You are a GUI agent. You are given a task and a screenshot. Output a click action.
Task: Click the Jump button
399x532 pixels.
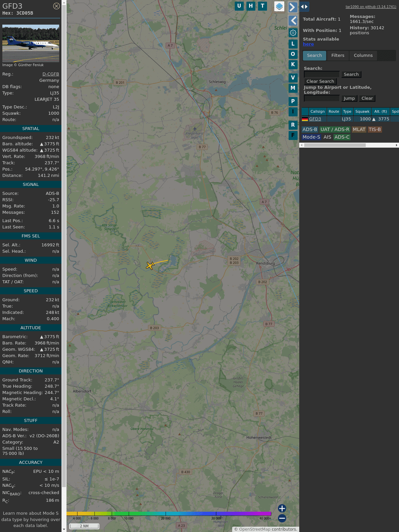pyautogui.click(x=349, y=98)
